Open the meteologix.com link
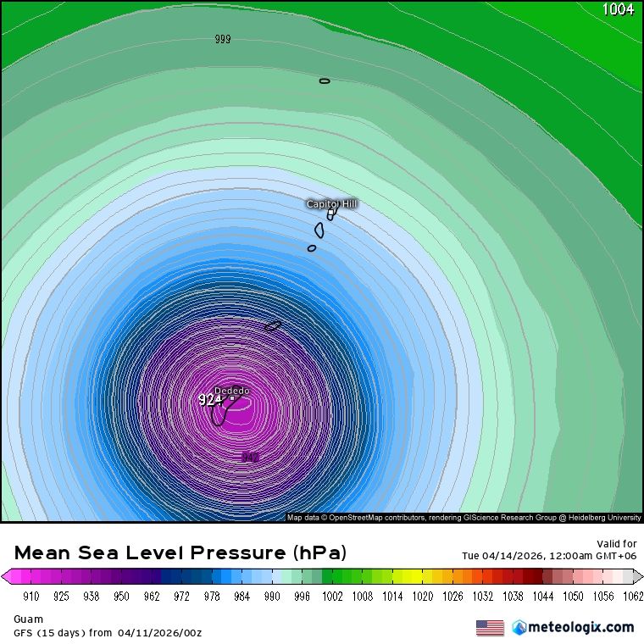The image size is (644, 644). point(581,628)
